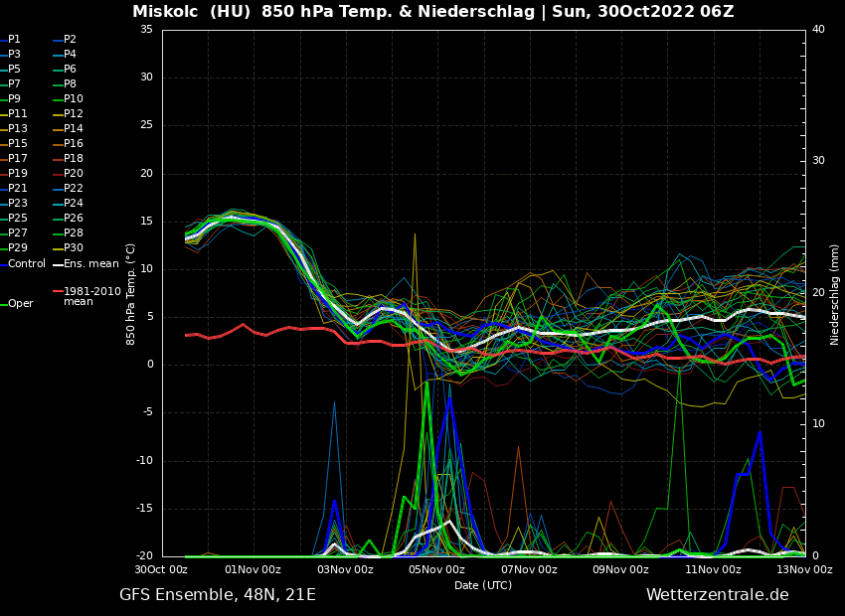The height and width of the screenshot is (616, 845).
Task: Click the GFS Ensemble, 48N, 21E caption
Action: tap(218, 595)
